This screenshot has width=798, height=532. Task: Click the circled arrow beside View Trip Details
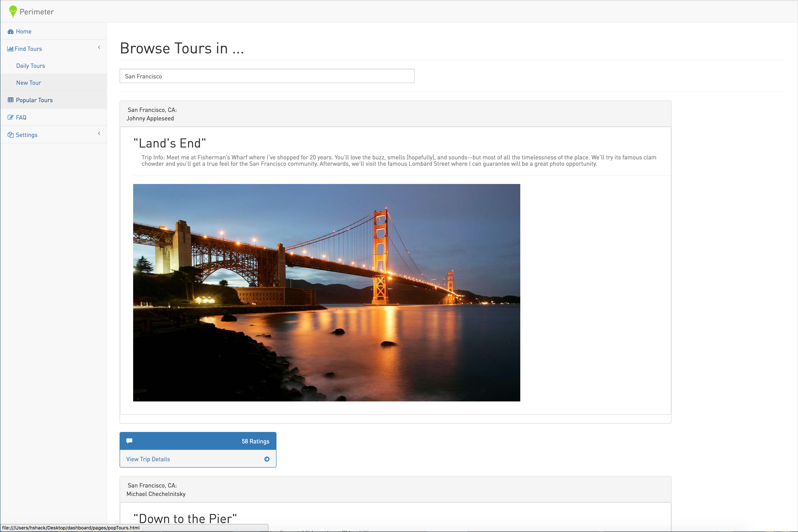[x=267, y=459]
